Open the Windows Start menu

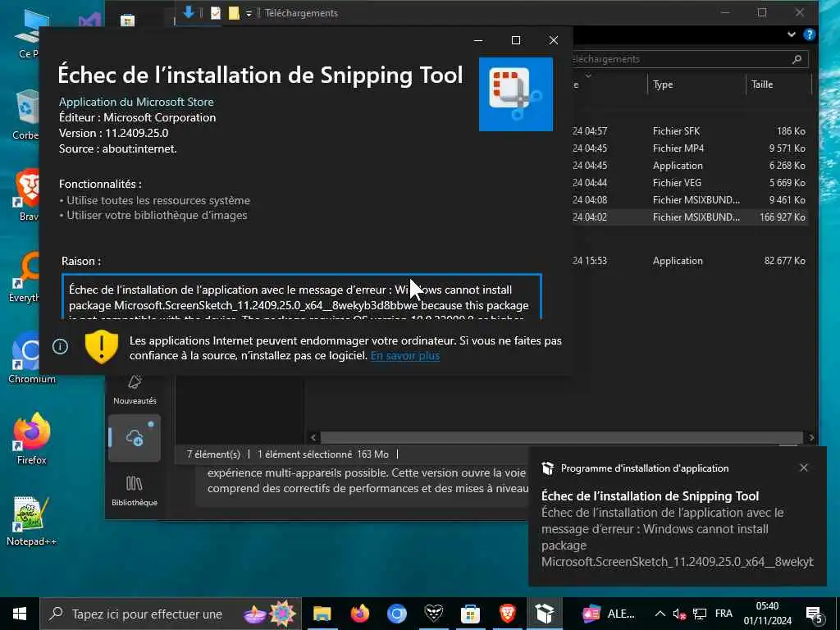(x=20, y=614)
